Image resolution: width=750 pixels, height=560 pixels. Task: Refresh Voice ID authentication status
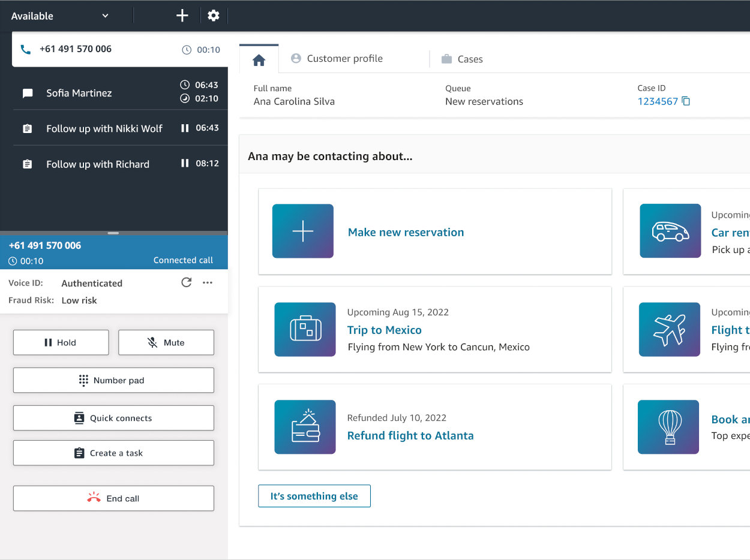[187, 282]
